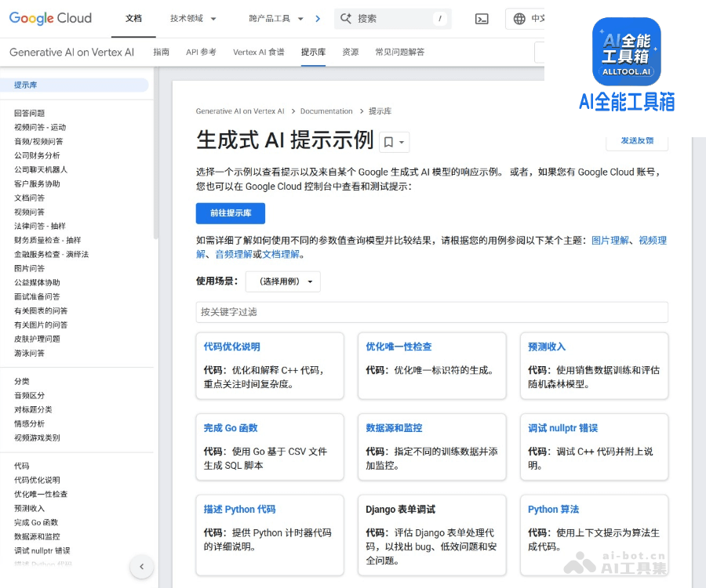
Task: Open the 资源 tab
Action: click(x=351, y=53)
